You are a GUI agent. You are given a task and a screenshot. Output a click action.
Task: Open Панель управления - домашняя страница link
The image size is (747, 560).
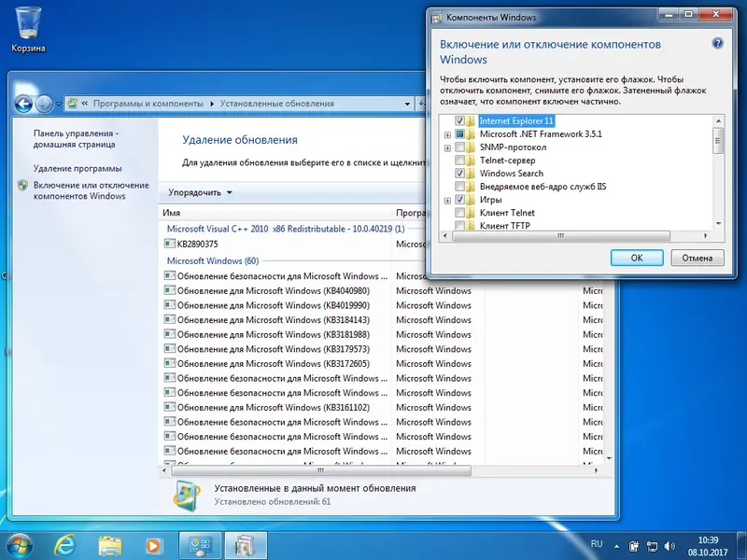(76, 138)
